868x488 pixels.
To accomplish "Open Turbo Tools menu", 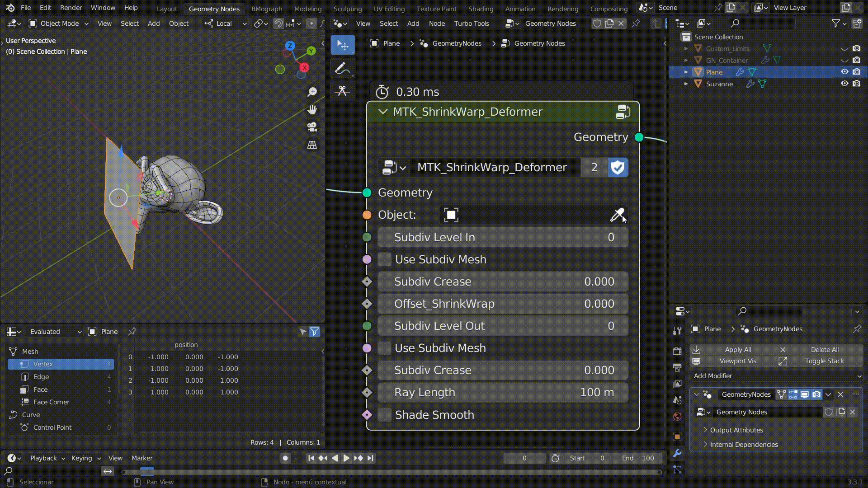I will click(x=472, y=23).
